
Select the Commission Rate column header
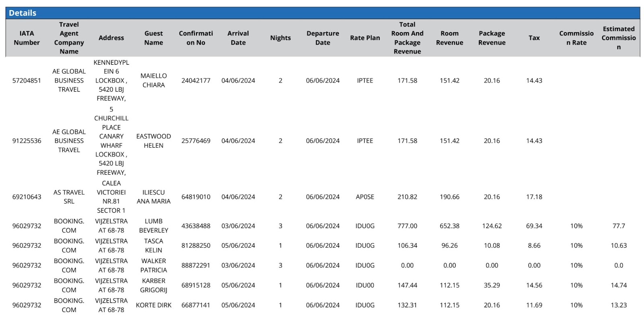point(576,38)
